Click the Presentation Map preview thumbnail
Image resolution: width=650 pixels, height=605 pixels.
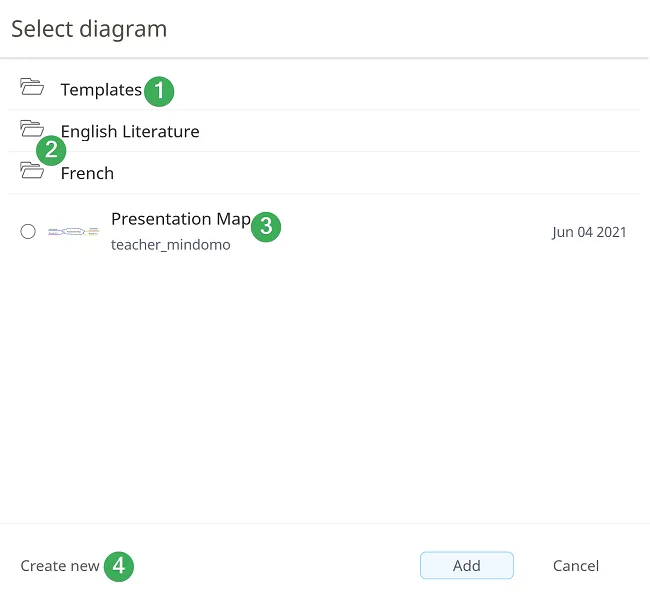tap(74, 232)
